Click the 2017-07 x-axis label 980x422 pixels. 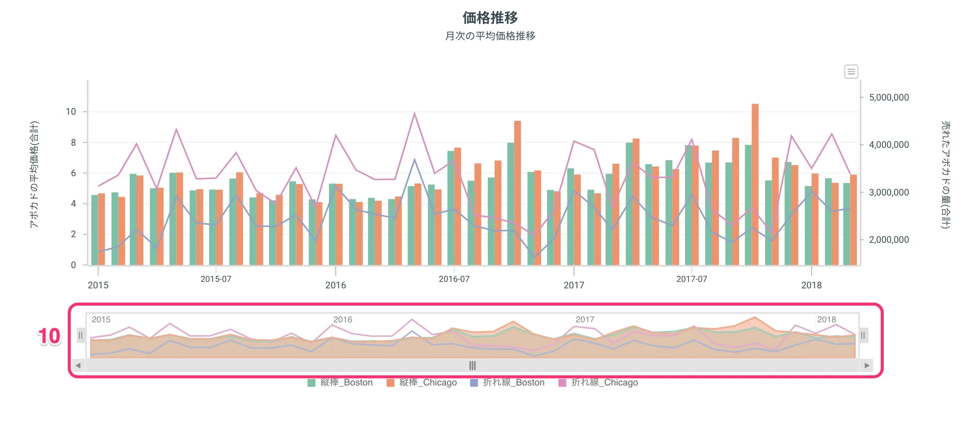(x=691, y=279)
